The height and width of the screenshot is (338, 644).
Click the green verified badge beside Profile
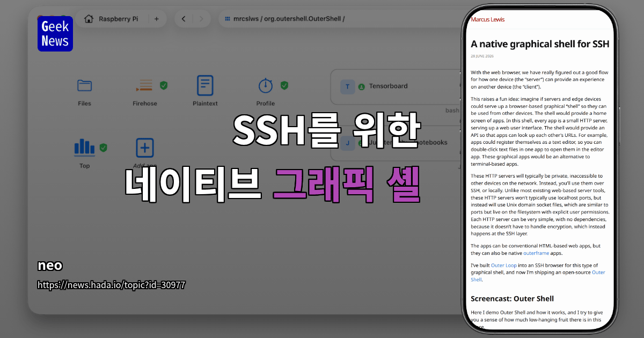(284, 85)
